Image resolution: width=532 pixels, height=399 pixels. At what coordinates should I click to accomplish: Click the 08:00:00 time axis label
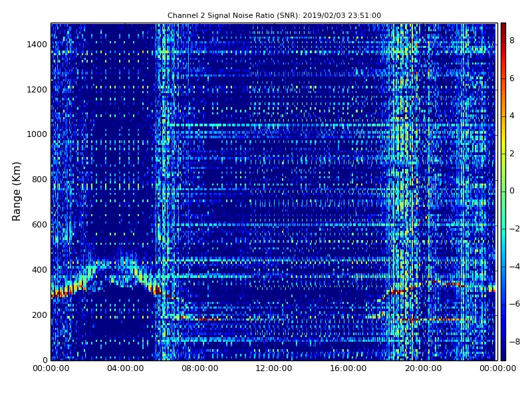[x=200, y=368]
